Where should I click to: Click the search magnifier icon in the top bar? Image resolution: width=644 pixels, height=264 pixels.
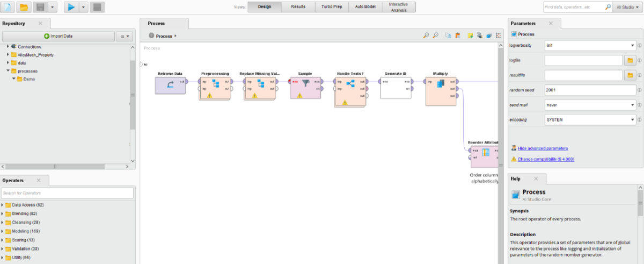[608, 7]
